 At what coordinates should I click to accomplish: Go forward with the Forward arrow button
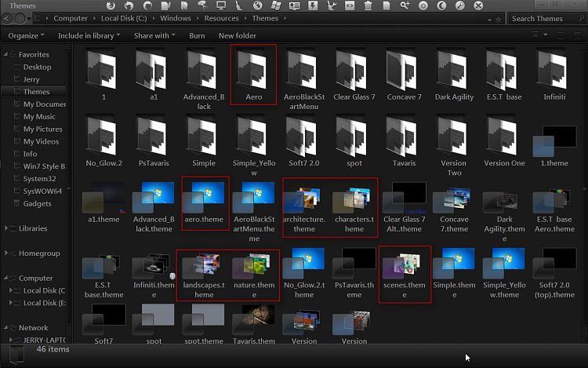point(20,18)
